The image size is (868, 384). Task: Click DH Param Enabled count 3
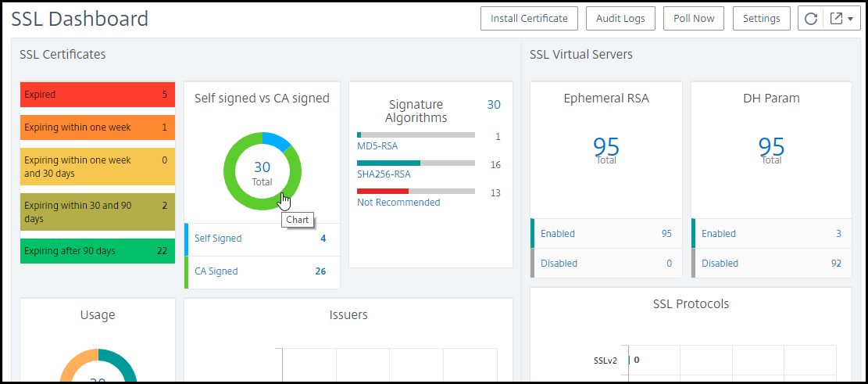[838, 233]
